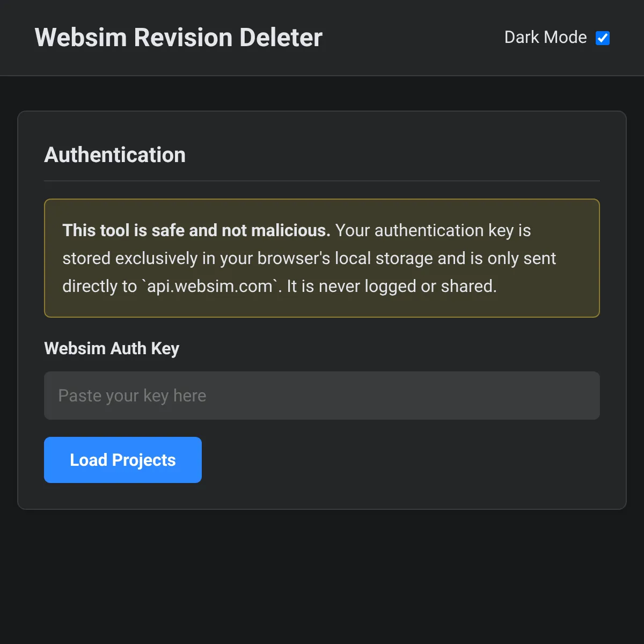This screenshot has height=644, width=644.
Task: Click the 'Your authentication key is' text
Action: [433, 230]
